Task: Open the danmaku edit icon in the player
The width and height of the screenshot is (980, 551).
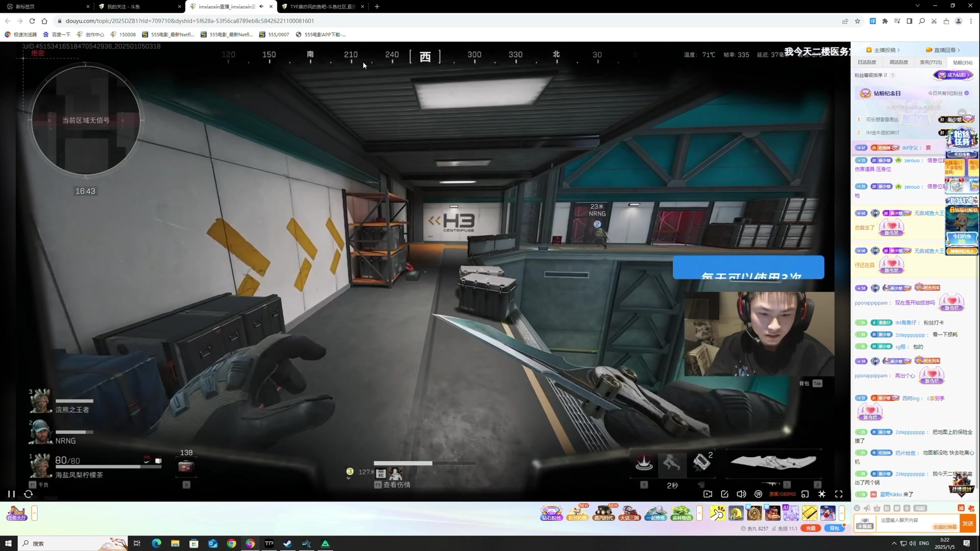Action: tap(724, 494)
